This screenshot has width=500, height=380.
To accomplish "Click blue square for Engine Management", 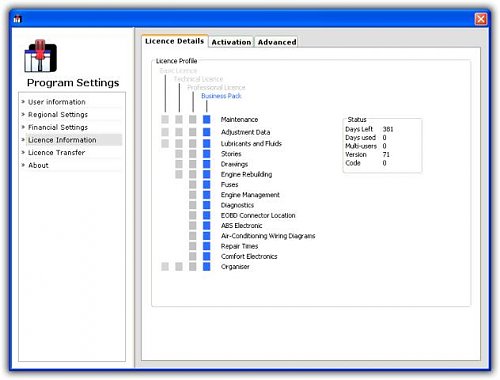I will pyautogui.click(x=207, y=195).
